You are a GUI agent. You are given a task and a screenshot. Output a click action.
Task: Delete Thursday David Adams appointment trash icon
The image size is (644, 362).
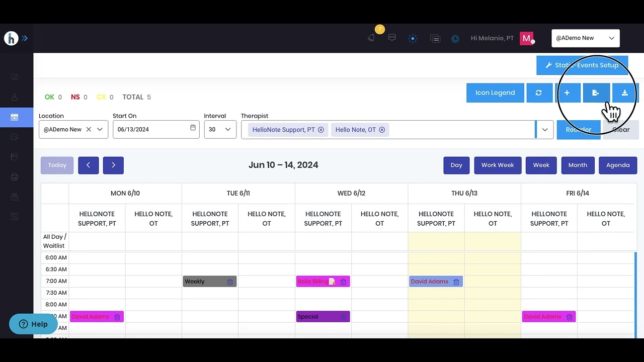coord(456,282)
